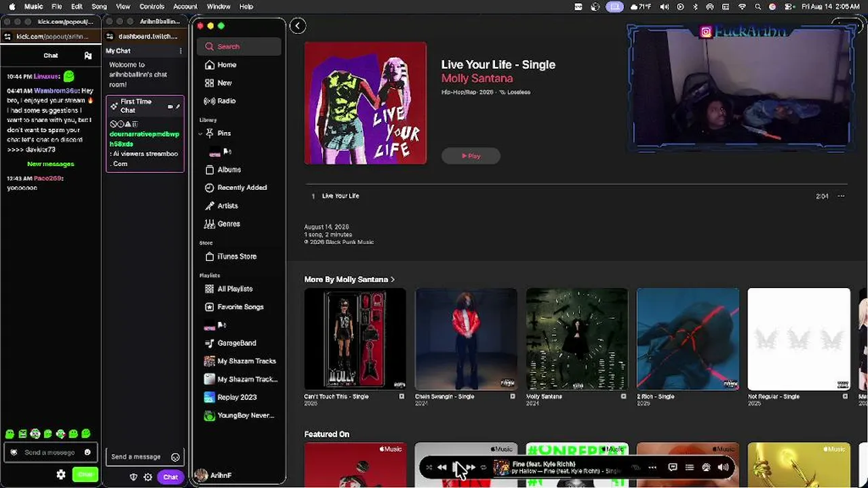
Task: Toggle shuffle in the mini player
Action: (x=429, y=467)
